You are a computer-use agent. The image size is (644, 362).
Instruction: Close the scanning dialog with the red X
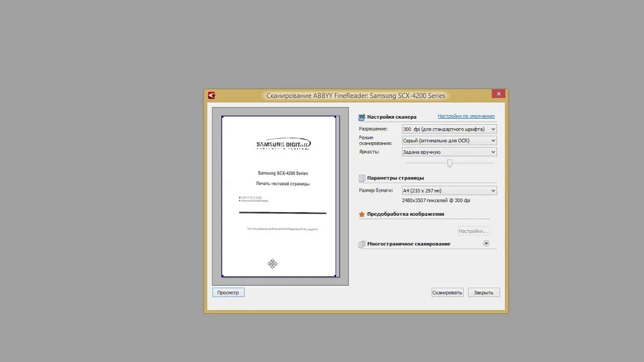pyautogui.click(x=499, y=94)
